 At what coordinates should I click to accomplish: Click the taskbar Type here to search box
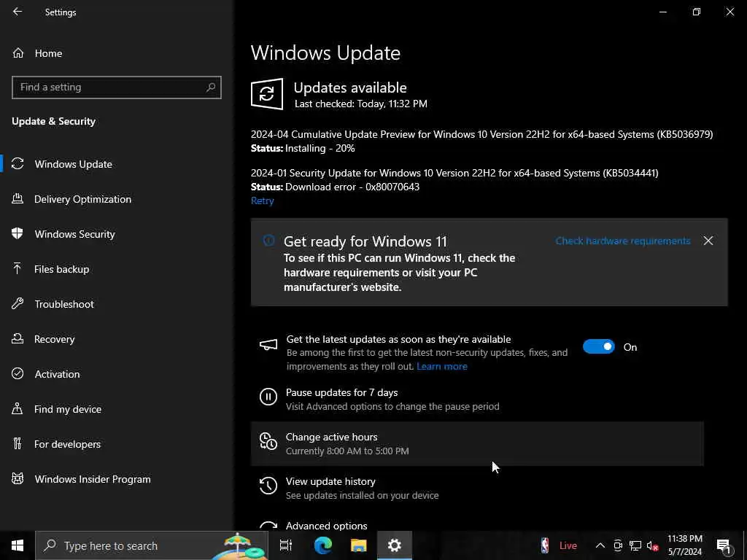[x=152, y=545]
